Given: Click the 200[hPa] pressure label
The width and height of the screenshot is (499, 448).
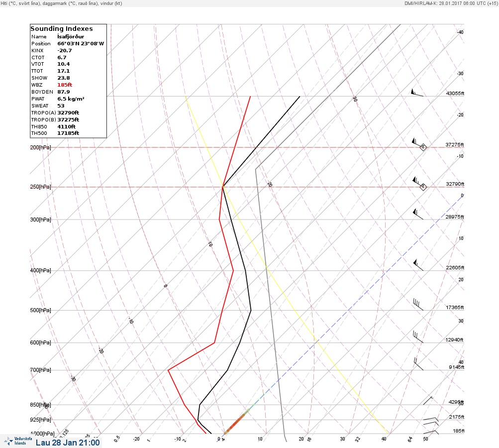Looking at the screenshot, I should coord(40,147).
